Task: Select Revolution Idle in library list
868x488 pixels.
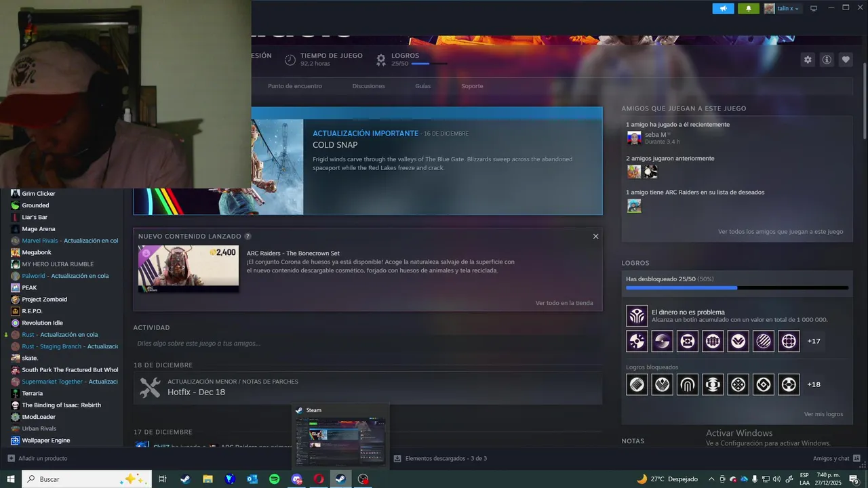Action: coord(42,323)
